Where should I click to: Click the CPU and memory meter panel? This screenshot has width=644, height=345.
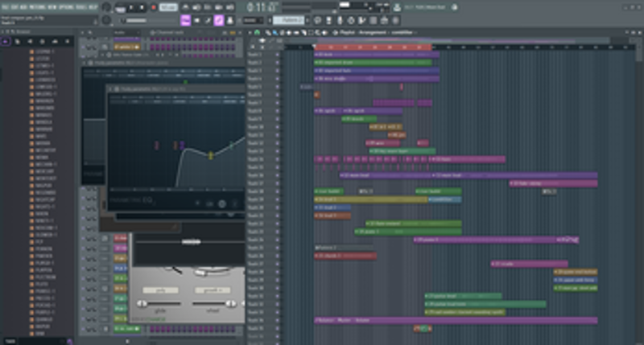(x=365, y=7)
